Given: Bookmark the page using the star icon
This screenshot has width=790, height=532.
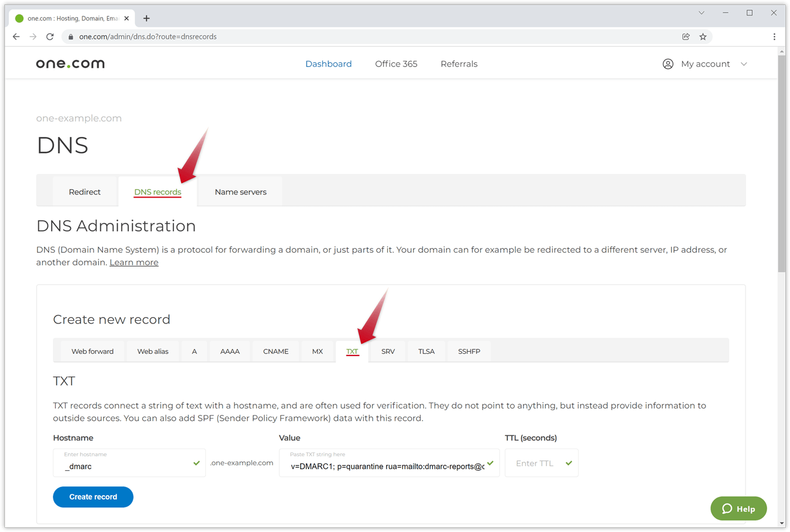Looking at the screenshot, I should coord(703,36).
